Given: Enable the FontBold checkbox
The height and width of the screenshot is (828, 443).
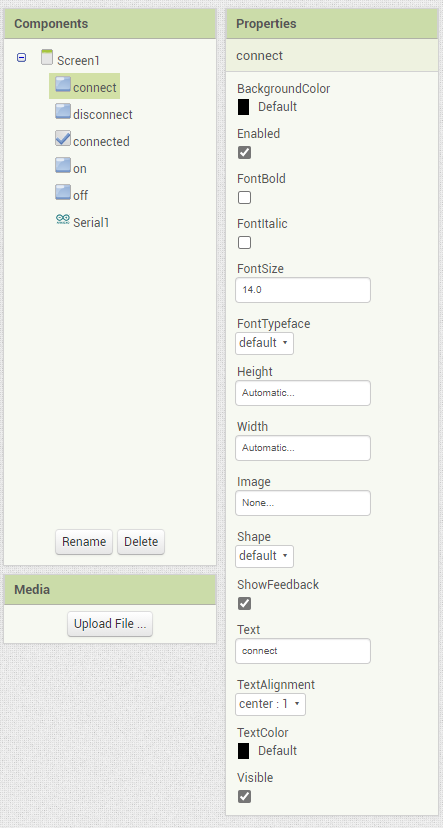Looking at the screenshot, I should [x=244, y=197].
